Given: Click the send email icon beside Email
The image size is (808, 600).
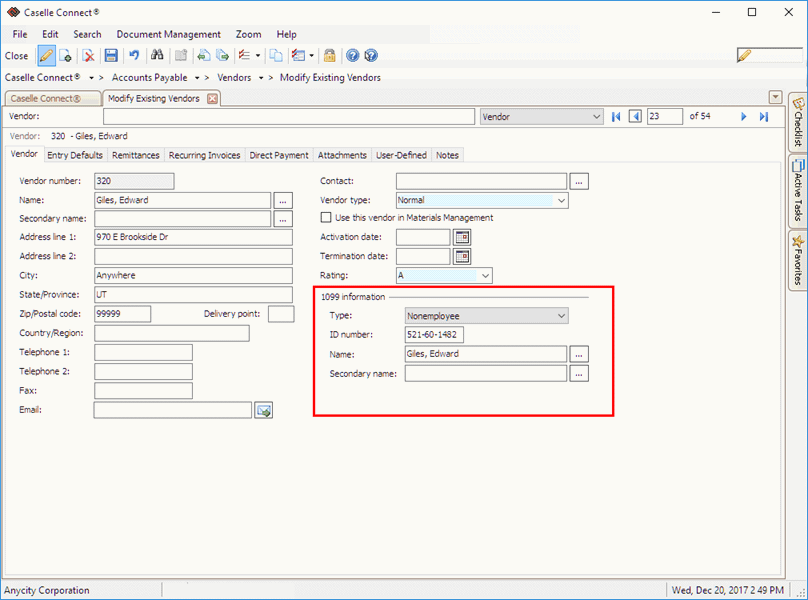Looking at the screenshot, I should point(263,410).
